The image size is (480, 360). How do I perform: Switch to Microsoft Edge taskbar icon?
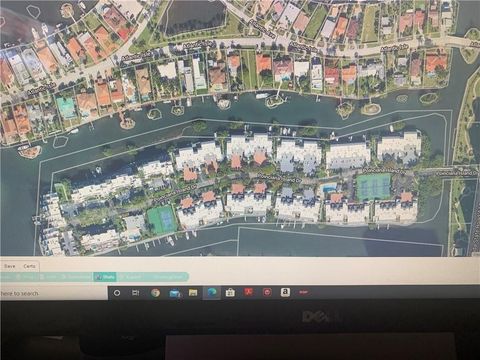click(212, 293)
